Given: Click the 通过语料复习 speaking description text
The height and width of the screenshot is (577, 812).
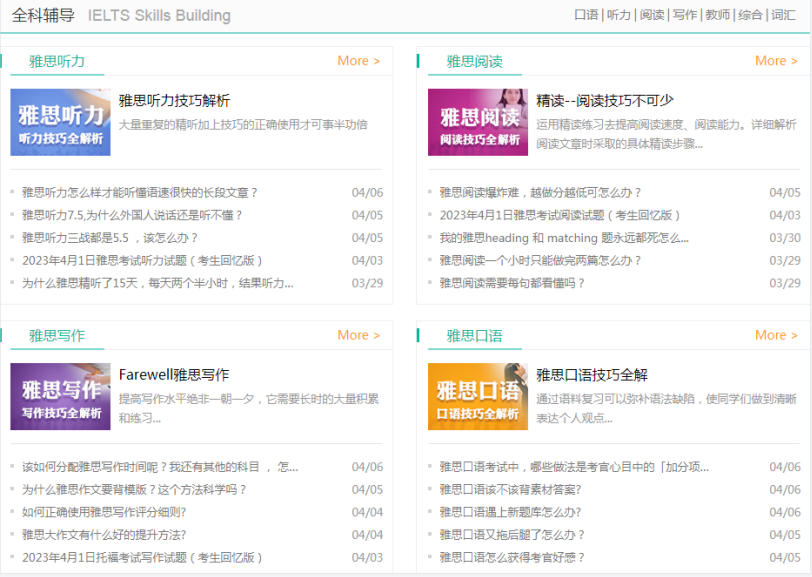Looking at the screenshot, I should [x=666, y=409].
